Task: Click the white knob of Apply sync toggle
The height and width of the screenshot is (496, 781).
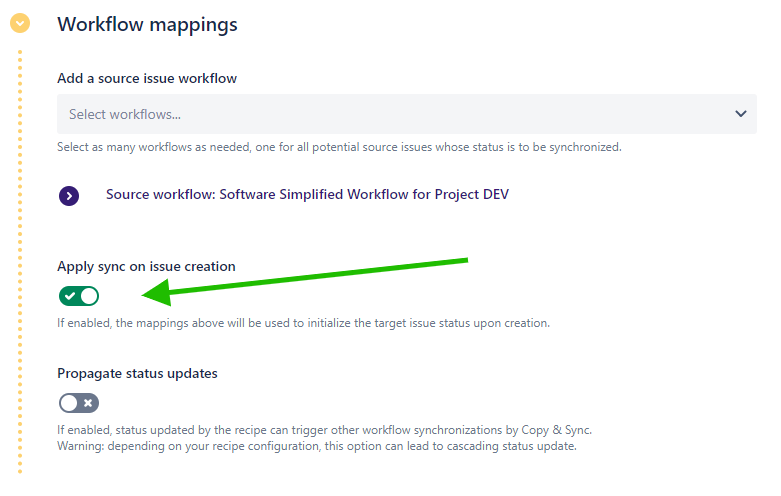Action: coord(89,295)
